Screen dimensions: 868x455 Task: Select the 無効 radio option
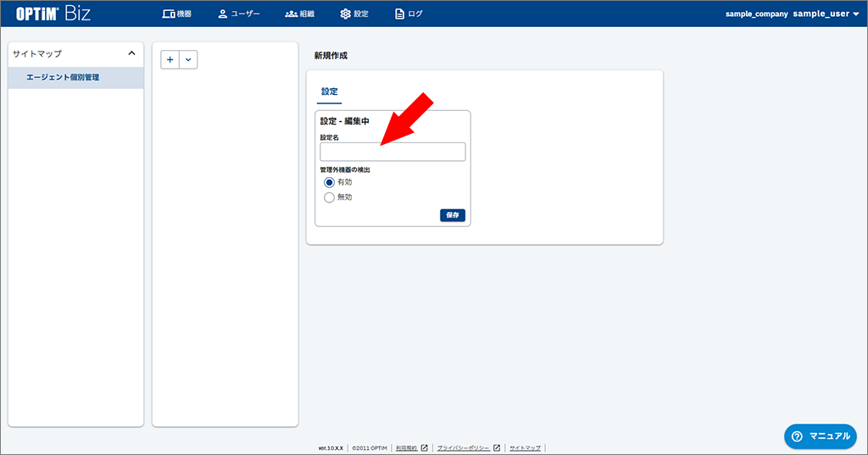click(x=329, y=197)
